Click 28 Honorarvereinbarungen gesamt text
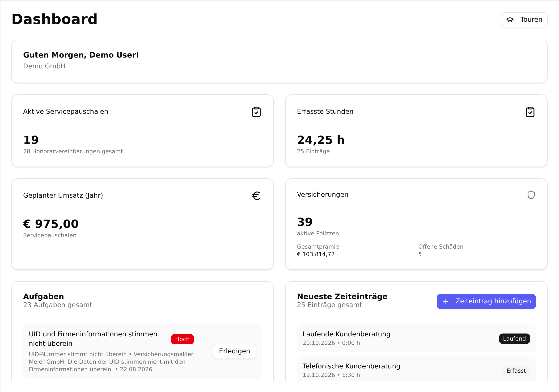559x392 pixels. tap(73, 151)
